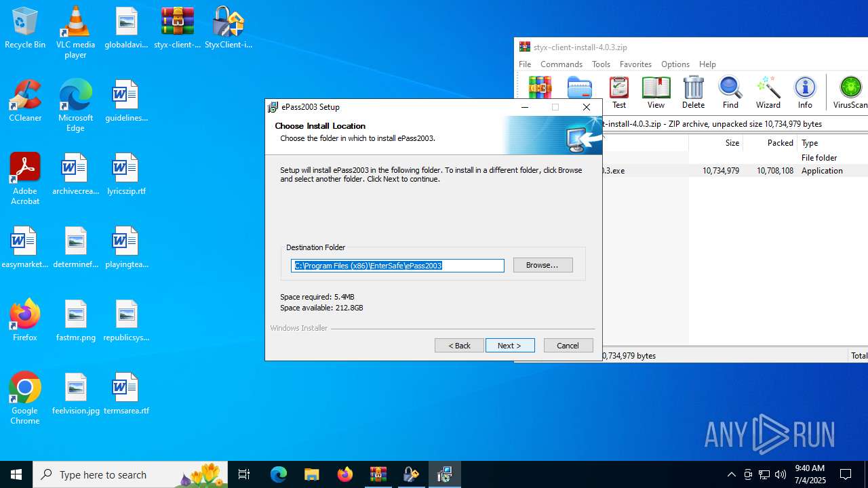Select archivecrea document on desktop
Viewport: 868px width, 488px height.
(75, 174)
